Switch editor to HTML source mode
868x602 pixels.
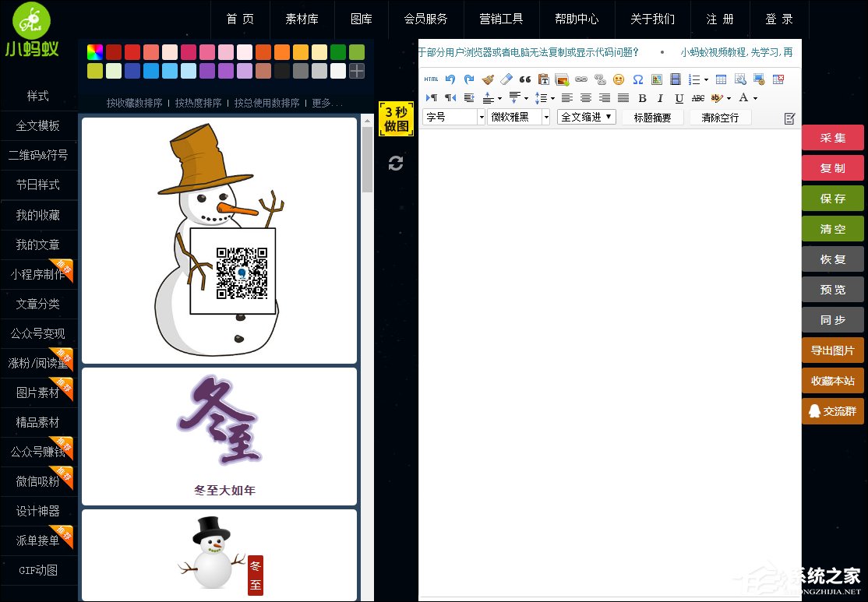[x=431, y=79]
